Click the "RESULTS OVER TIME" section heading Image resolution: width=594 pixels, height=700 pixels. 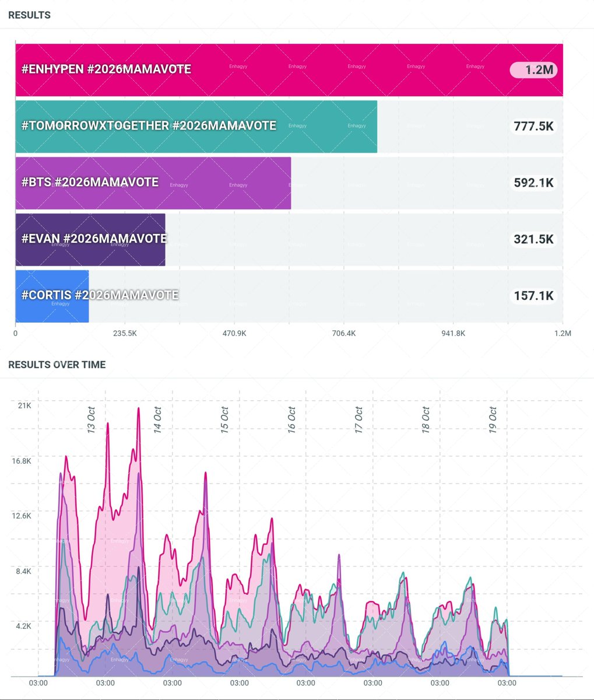click(x=57, y=365)
